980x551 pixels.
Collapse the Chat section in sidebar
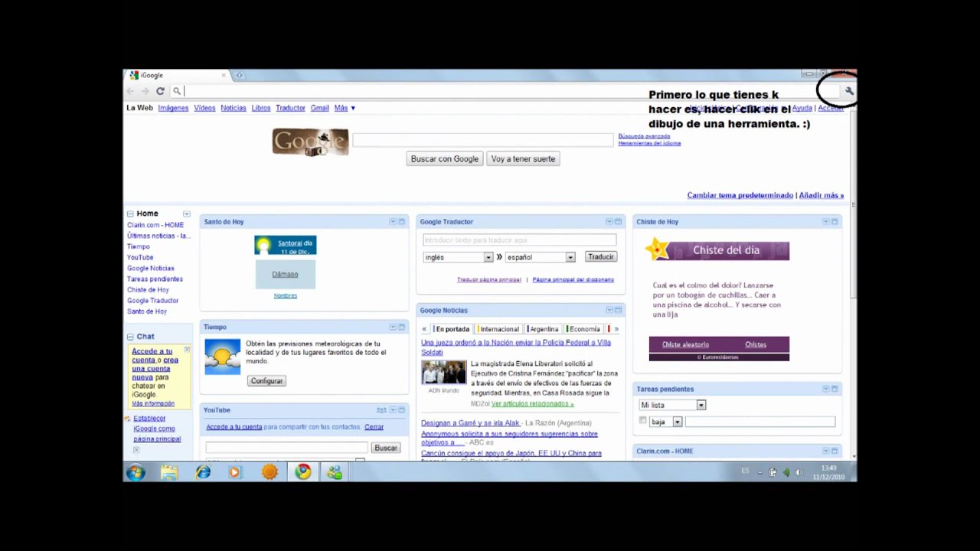(x=130, y=337)
